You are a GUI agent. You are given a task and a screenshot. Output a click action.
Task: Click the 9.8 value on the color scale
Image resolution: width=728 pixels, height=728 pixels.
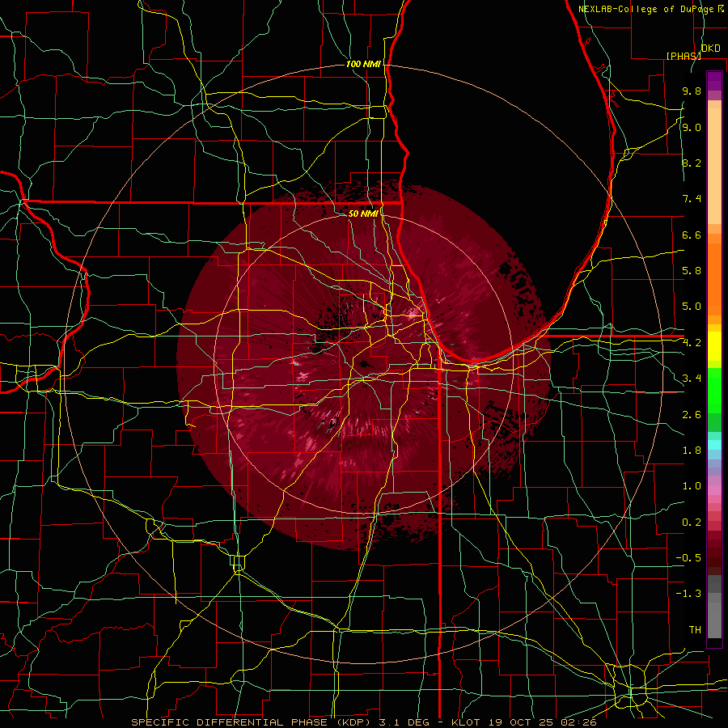pos(692,91)
